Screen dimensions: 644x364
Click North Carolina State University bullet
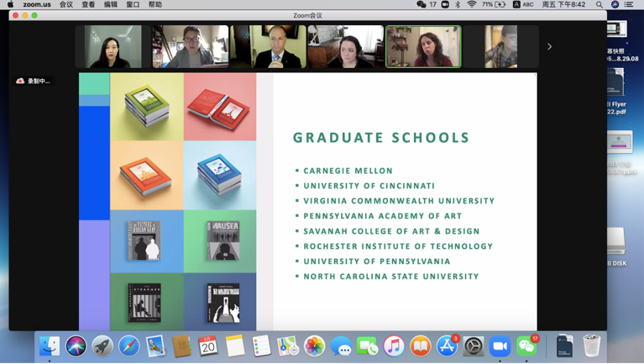point(391,277)
